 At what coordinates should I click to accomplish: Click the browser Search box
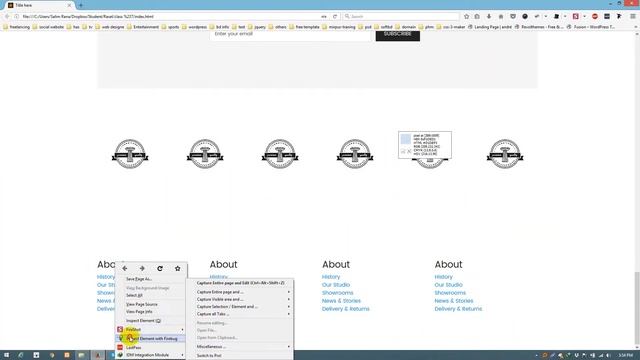(x=401, y=16)
